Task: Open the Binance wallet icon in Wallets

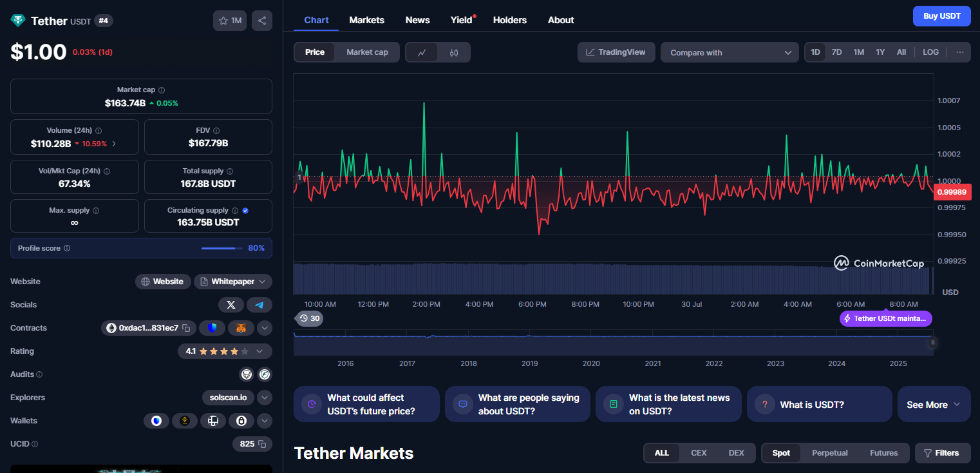Action: (185, 421)
